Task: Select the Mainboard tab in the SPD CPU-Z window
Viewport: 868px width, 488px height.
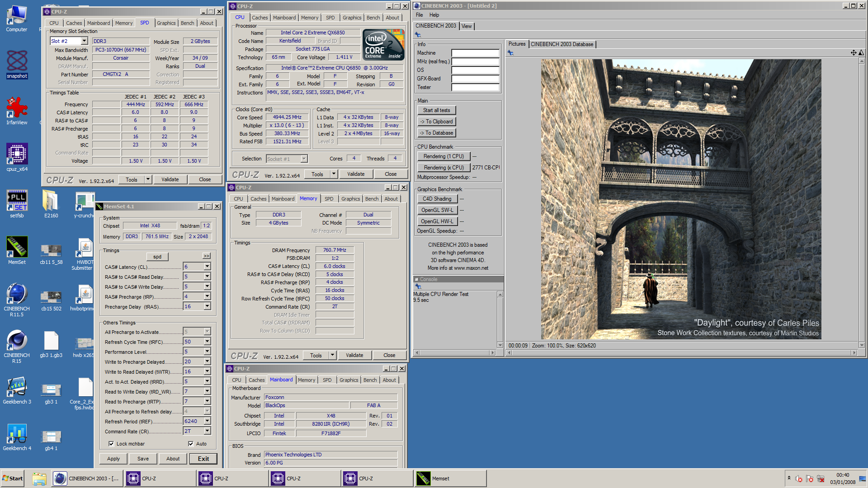Action: [99, 23]
